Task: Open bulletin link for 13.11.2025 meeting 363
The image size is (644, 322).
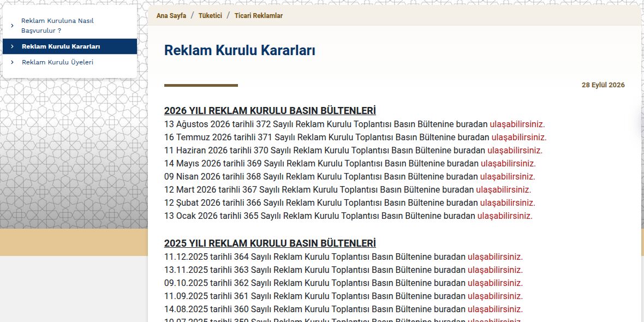Action: click(496, 270)
